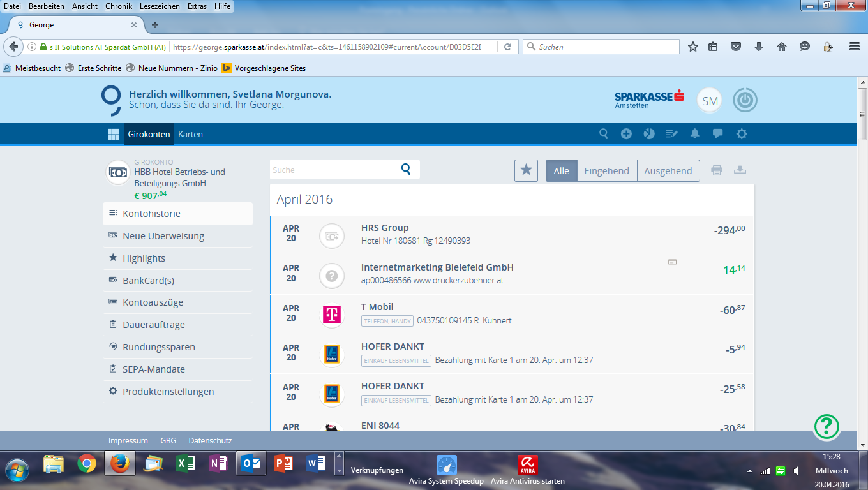Viewport: 868px width, 490px height.
Task: Click the T Mobil logo icon
Action: [x=331, y=314]
